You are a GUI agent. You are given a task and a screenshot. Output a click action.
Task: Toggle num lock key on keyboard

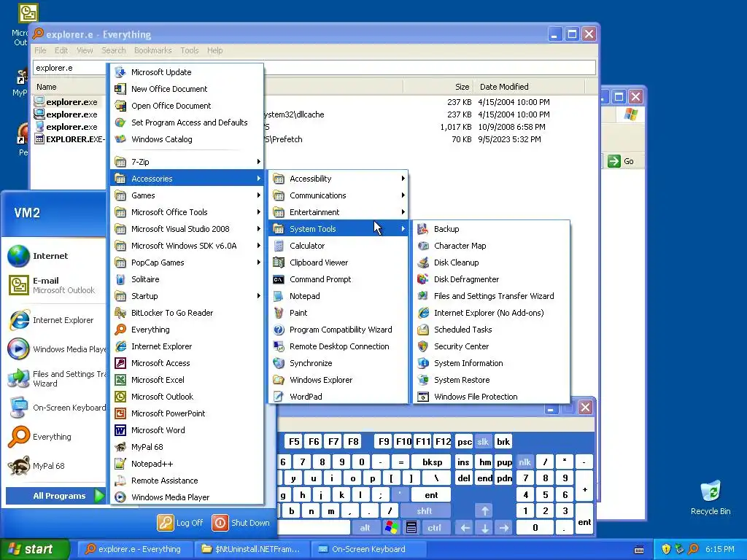525,462
